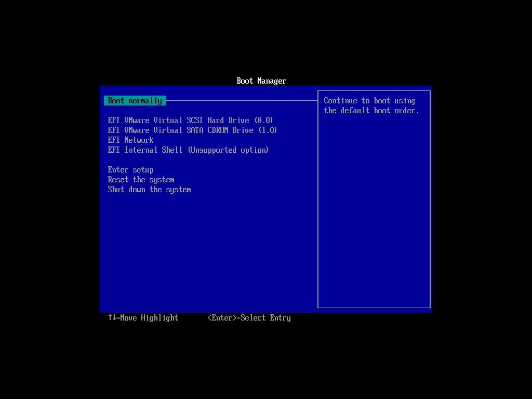The image size is (532, 399).
Task: Click the help text 'Continue to boot using'
Action: click(x=369, y=101)
